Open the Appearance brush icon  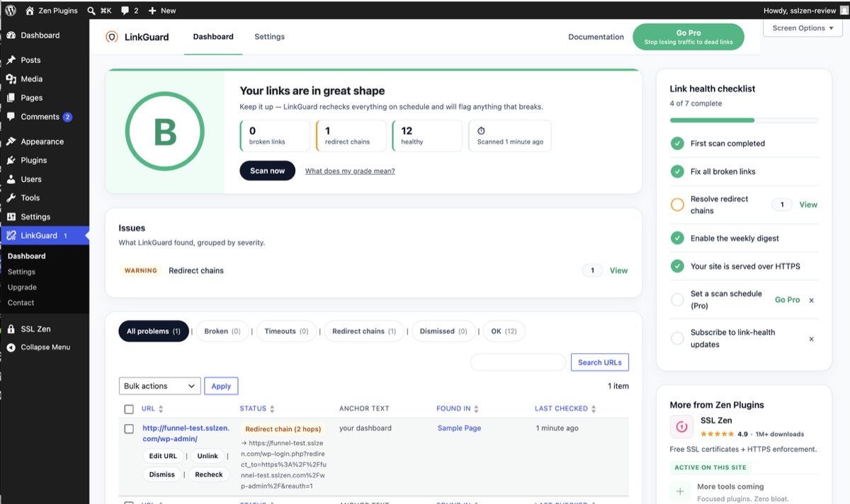(11, 142)
